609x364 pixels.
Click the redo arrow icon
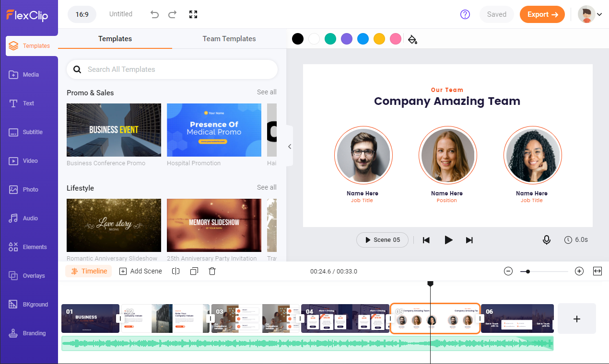172,14
